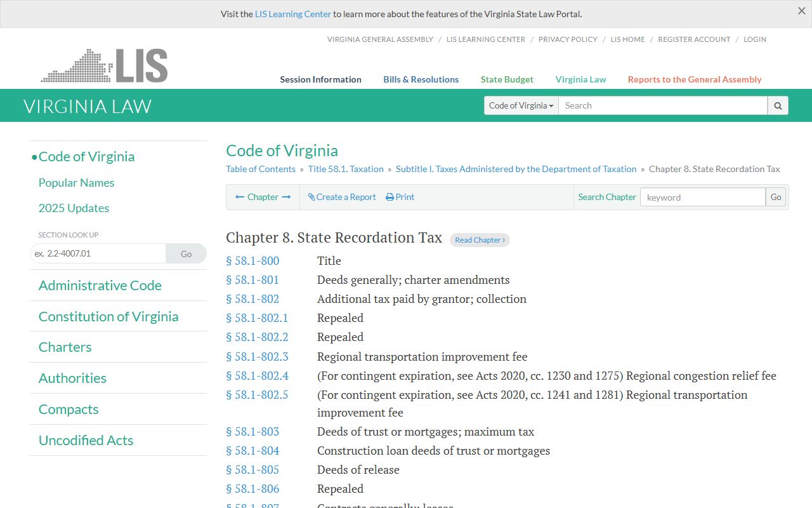Viewport: 812px width, 508px height.
Task: Click the Read Chapter button
Action: point(480,240)
